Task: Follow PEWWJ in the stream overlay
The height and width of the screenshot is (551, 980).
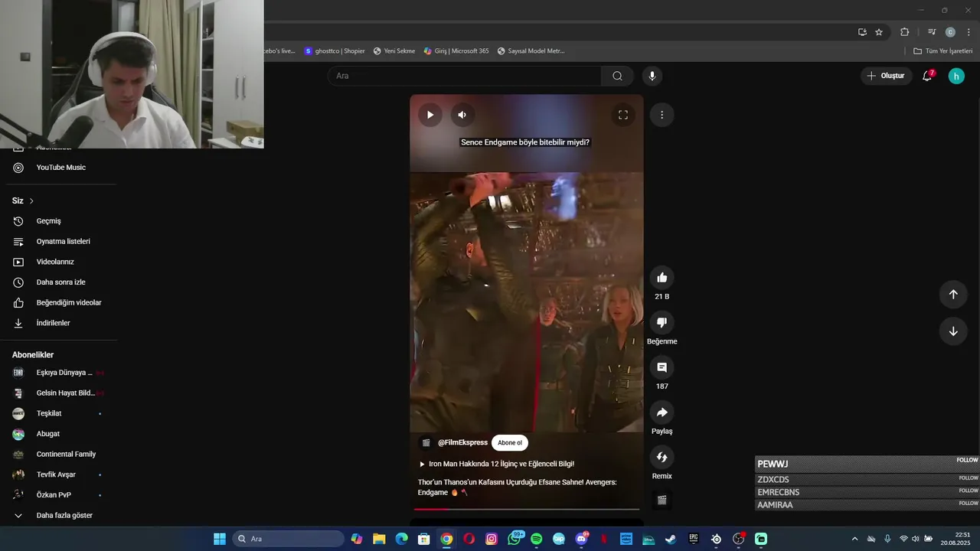Action: (967, 460)
